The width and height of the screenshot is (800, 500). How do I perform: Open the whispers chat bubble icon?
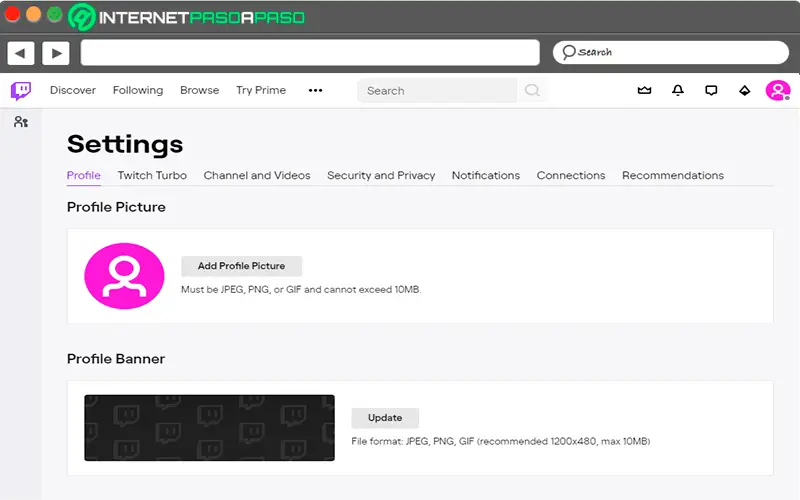[x=711, y=91]
